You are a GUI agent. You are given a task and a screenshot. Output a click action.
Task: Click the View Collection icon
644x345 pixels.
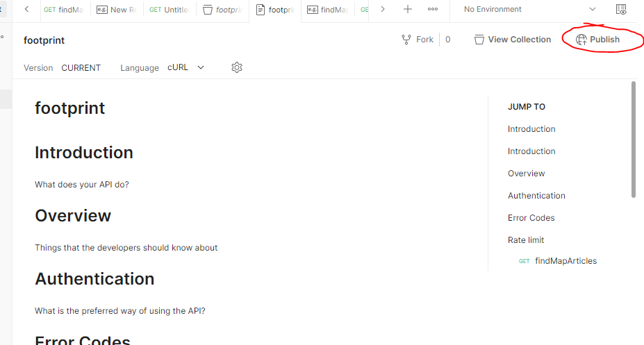coord(479,40)
